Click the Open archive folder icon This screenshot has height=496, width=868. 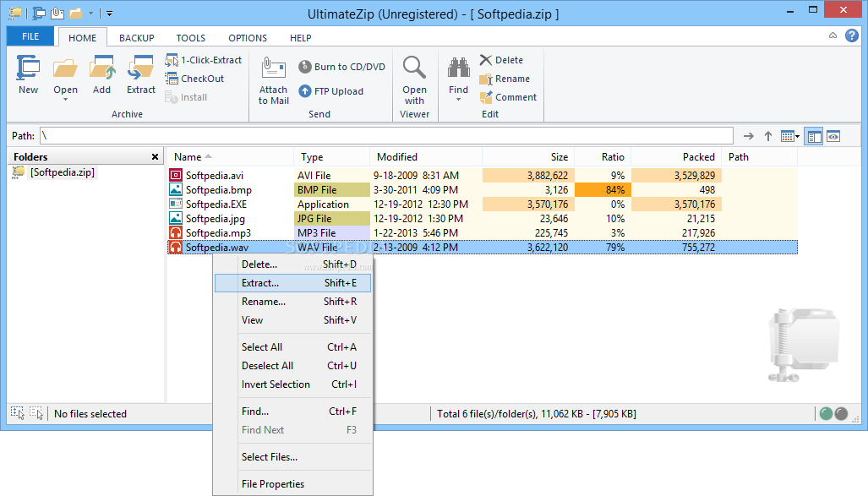pyautogui.click(x=65, y=68)
